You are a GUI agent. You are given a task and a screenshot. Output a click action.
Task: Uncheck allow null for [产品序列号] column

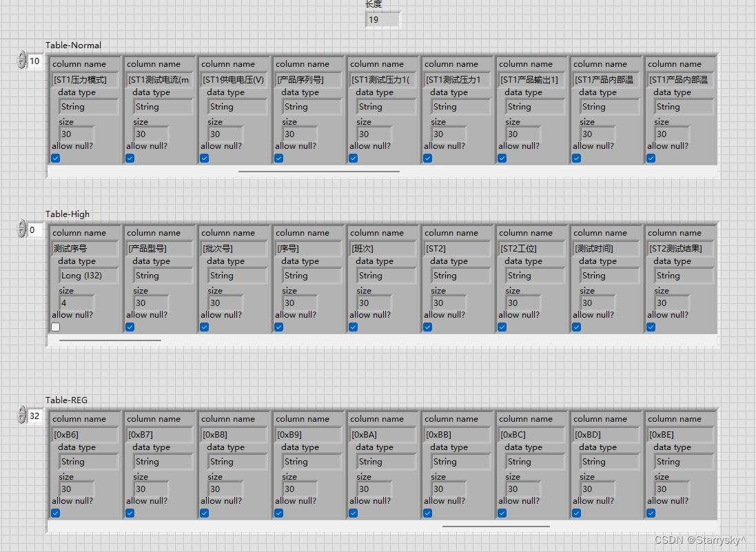[278, 158]
